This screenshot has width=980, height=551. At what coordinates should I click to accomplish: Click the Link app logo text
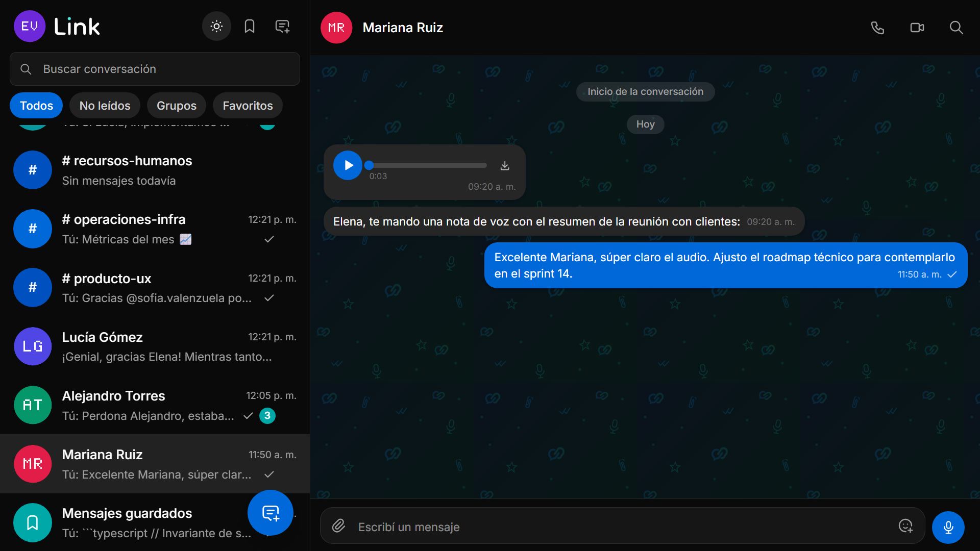coord(77,27)
